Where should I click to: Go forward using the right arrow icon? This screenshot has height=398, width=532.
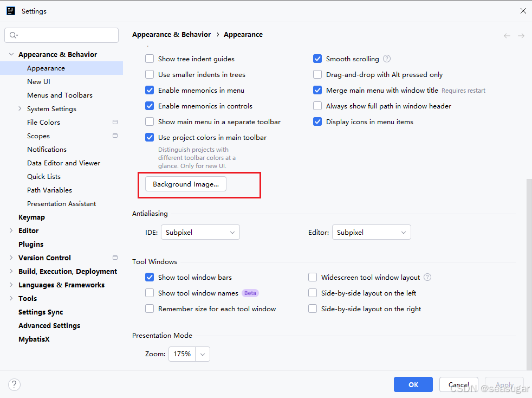(x=521, y=36)
